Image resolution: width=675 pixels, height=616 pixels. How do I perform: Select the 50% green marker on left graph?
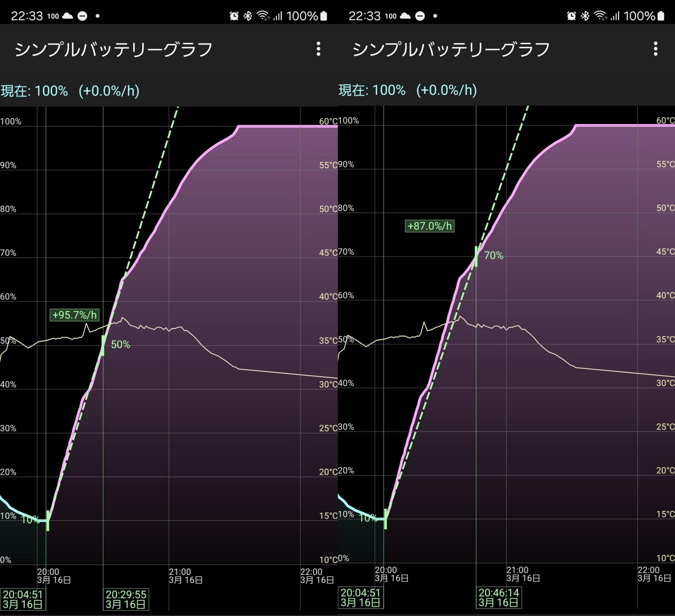click(103, 345)
